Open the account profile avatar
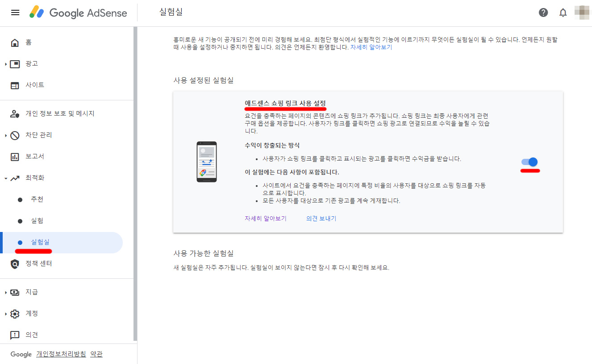The image size is (592, 364). coord(582,12)
